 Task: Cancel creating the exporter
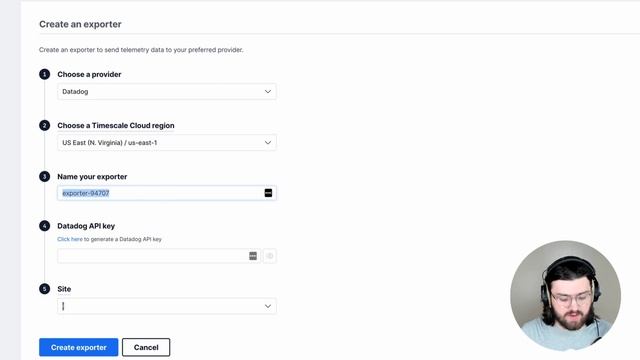pyautogui.click(x=146, y=347)
